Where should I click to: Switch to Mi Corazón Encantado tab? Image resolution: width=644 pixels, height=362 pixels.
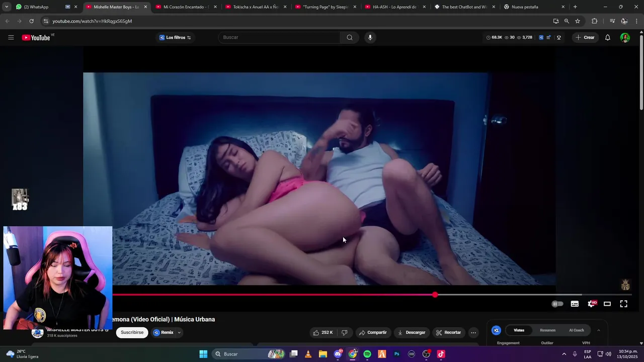pos(186,7)
